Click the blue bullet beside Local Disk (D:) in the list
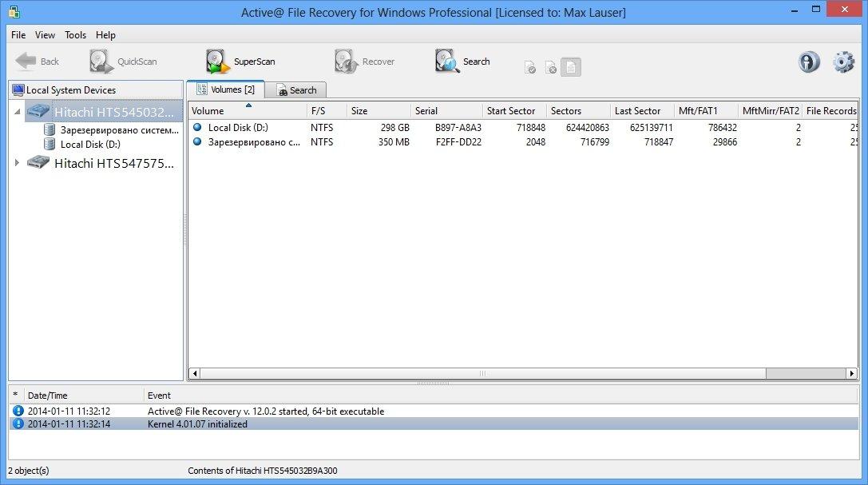The width and height of the screenshot is (868, 485). coord(197,127)
